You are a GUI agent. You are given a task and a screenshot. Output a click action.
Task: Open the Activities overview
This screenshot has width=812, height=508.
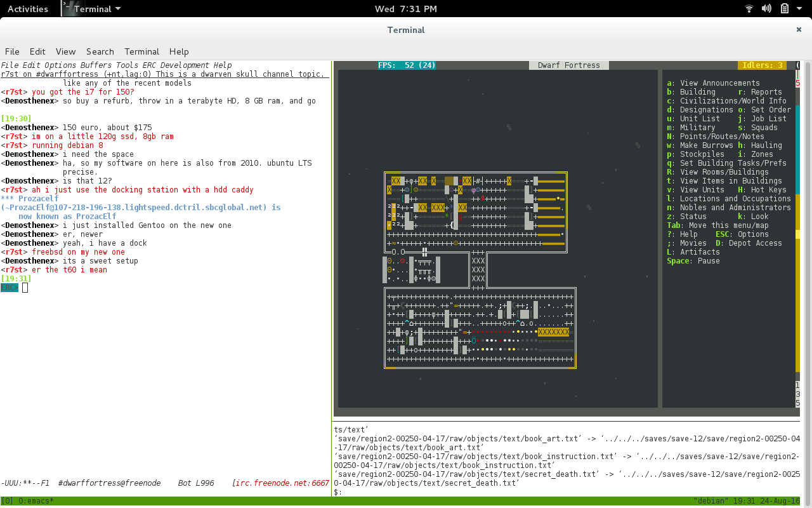[28, 9]
